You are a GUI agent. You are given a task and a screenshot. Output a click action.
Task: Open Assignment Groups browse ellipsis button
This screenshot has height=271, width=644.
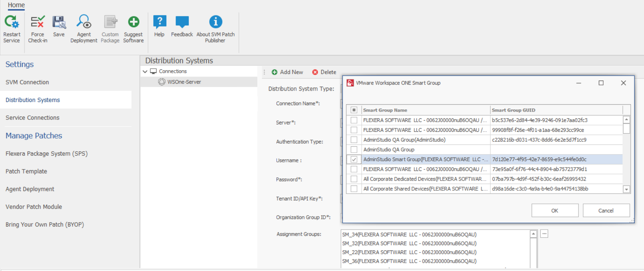[544, 234]
